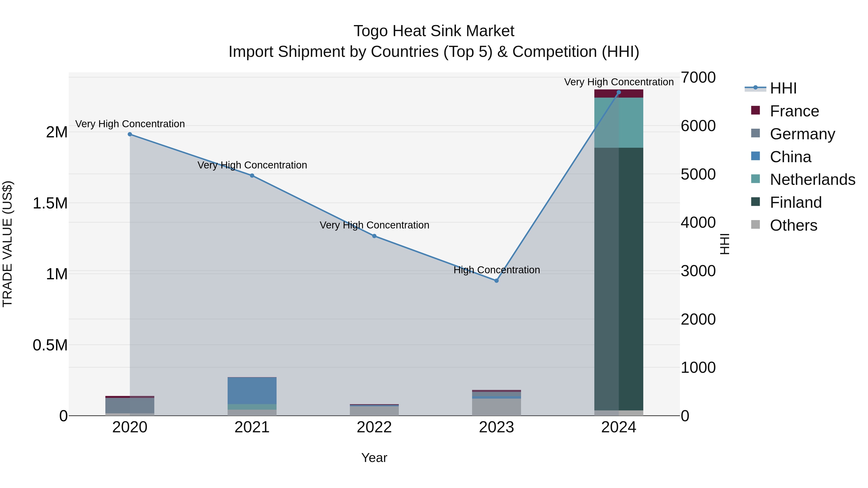The width and height of the screenshot is (868, 488).
Task: Click the China blue legend swatch
Action: pyautogui.click(x=755, y=156)
